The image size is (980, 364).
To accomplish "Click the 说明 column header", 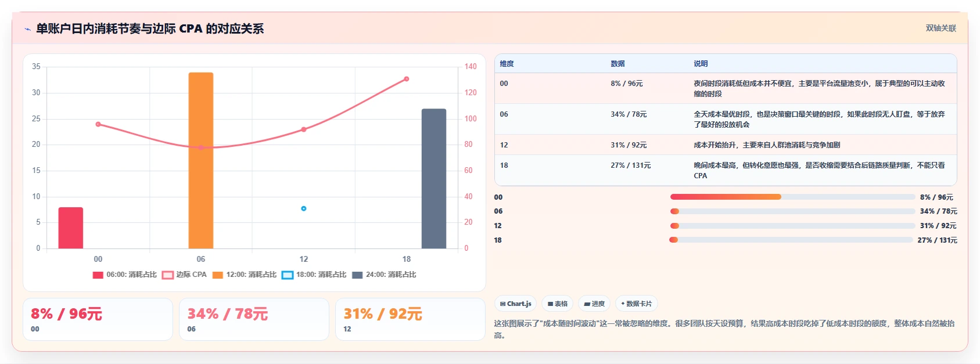I will point(701,64).
